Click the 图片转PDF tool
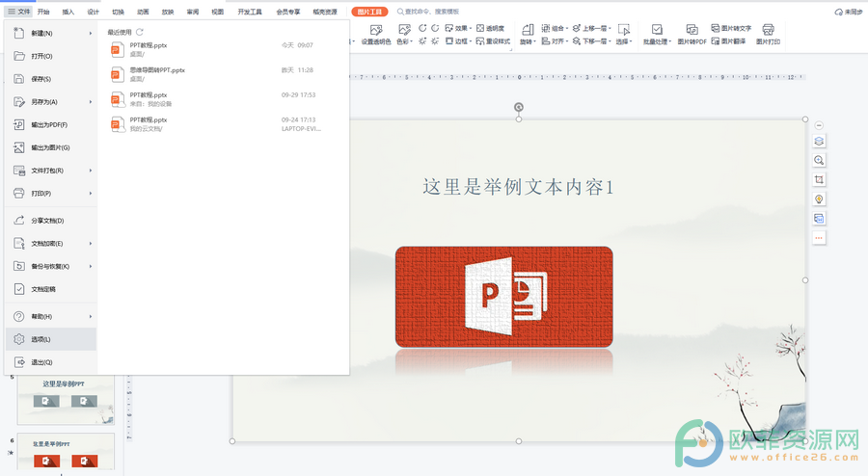This screenshot has width=868, height=476. coord(692,35)
